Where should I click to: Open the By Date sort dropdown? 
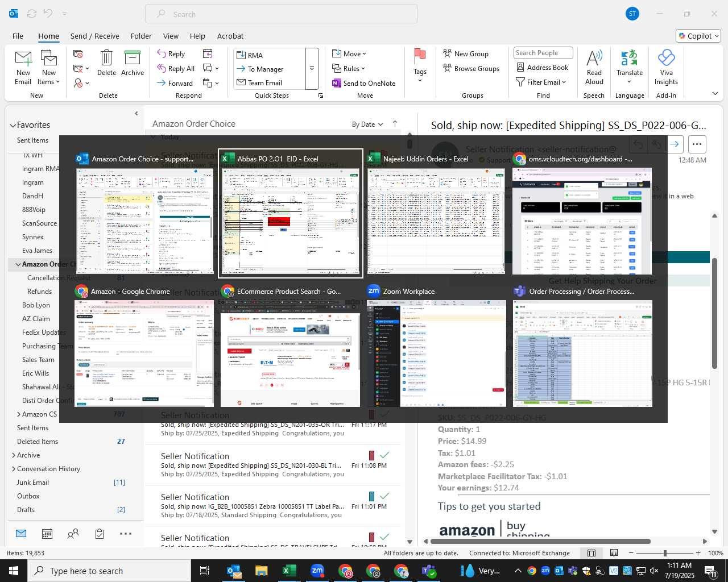click(x=367, y=124)
